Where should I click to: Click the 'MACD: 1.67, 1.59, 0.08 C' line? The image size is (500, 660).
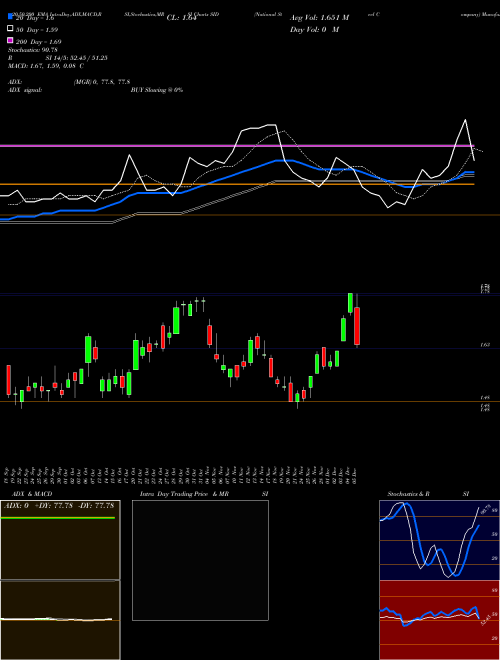(46, 66)
